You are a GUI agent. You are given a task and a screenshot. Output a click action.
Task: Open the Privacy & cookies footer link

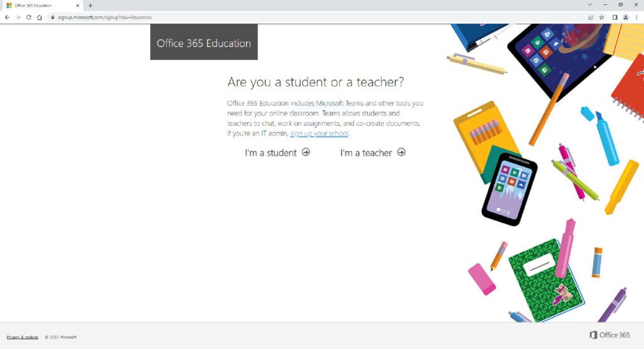click(x=22, y=337)
